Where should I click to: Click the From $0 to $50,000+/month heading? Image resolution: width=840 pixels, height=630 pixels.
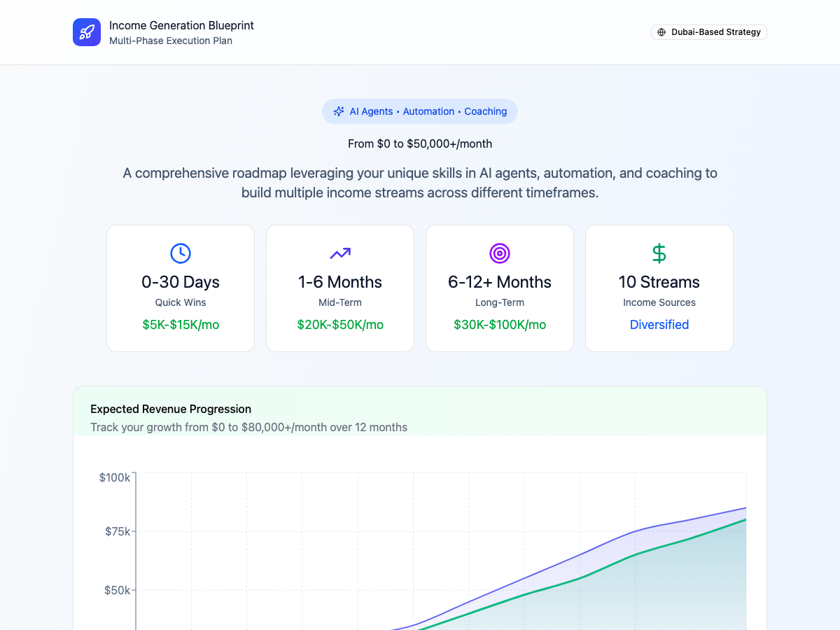click(420, 143)
